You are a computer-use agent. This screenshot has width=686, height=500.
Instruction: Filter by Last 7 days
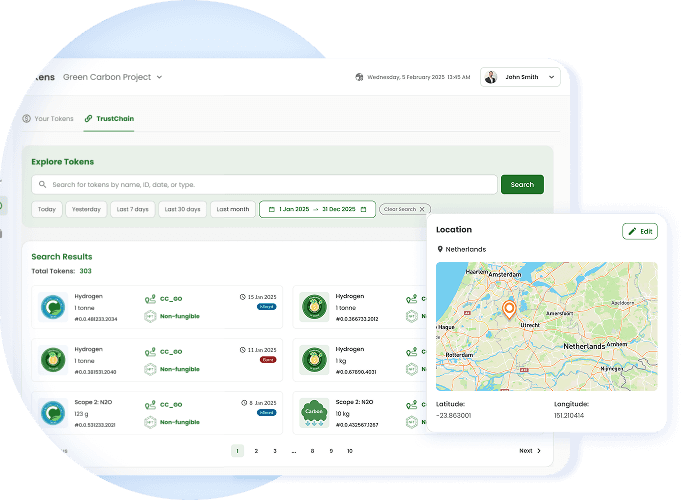(133, 209)
